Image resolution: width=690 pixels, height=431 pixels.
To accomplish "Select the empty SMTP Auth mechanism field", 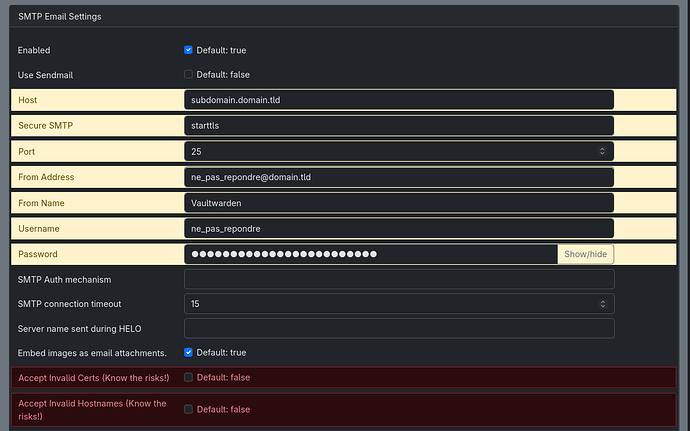I will [x=398, y=279].
